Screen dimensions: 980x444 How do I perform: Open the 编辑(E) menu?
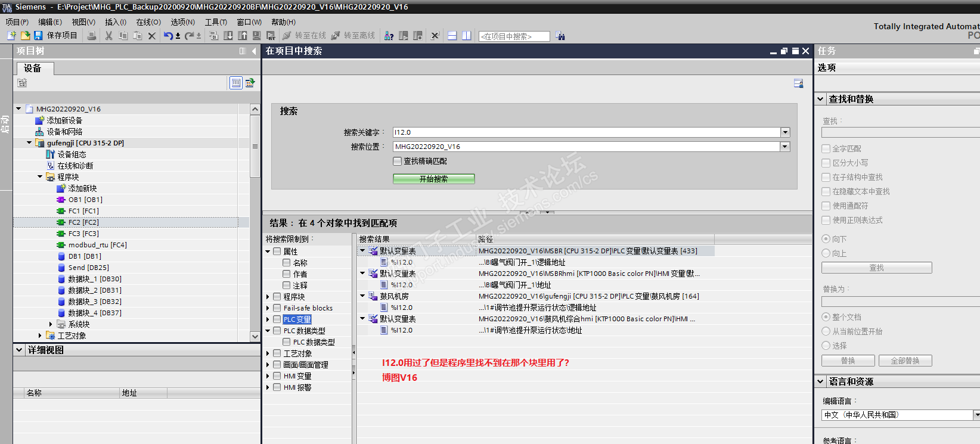[50, 22]
